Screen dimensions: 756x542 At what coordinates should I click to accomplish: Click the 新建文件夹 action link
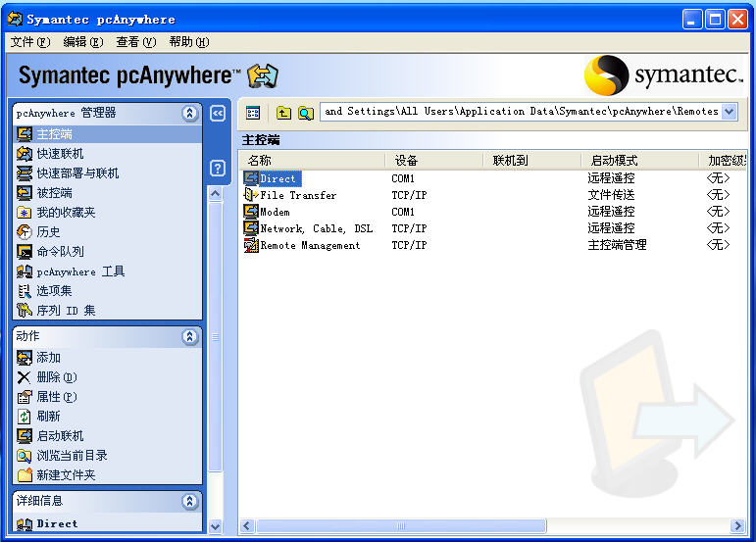point(66,475)
